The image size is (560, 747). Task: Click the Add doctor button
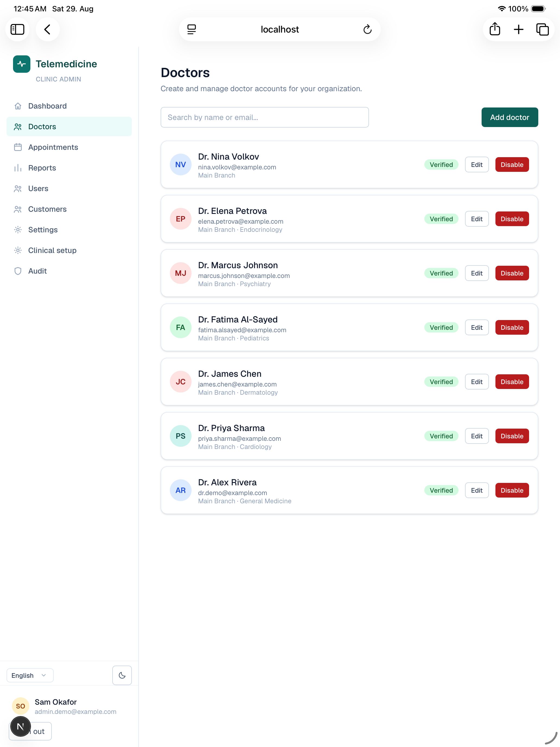coord(509,117)
